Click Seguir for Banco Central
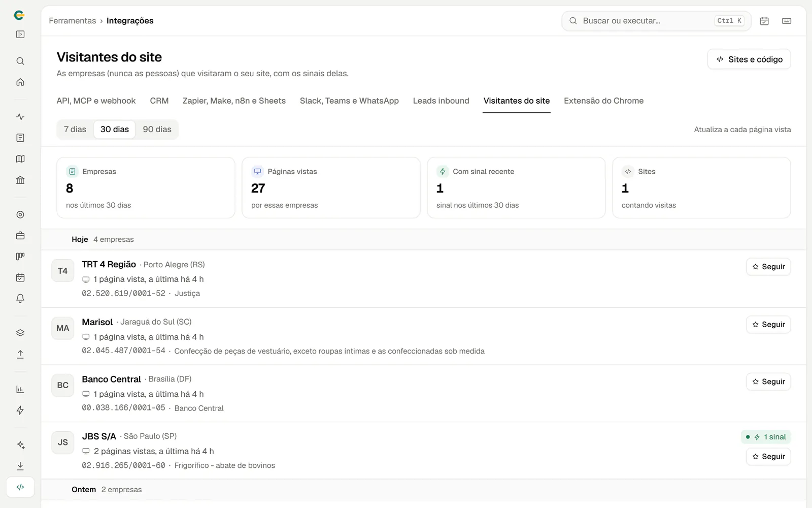 click(x=768, y=382)
